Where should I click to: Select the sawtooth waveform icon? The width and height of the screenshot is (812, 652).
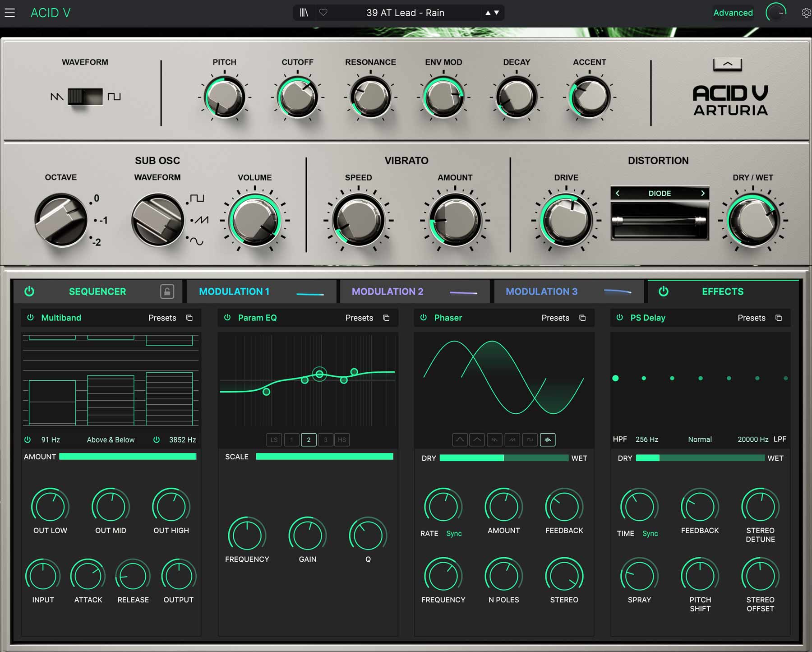(x=57, y=97)
